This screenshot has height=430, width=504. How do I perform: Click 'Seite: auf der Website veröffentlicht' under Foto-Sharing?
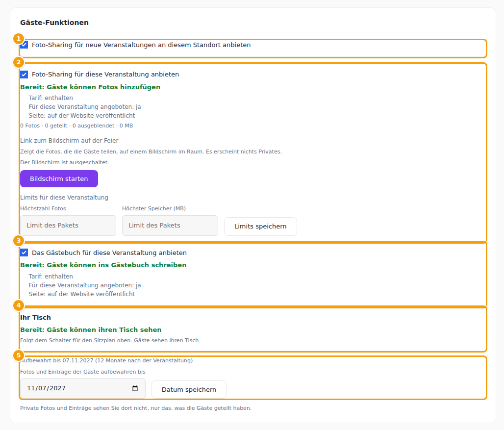point(82,116)
